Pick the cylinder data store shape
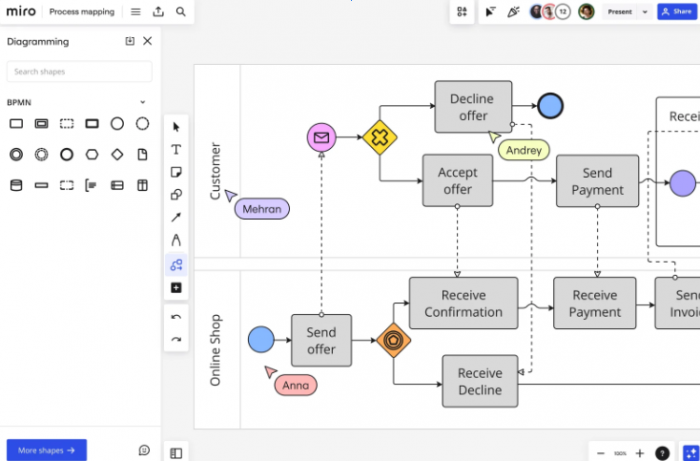The image size is (700, 461). coord(16,185)
